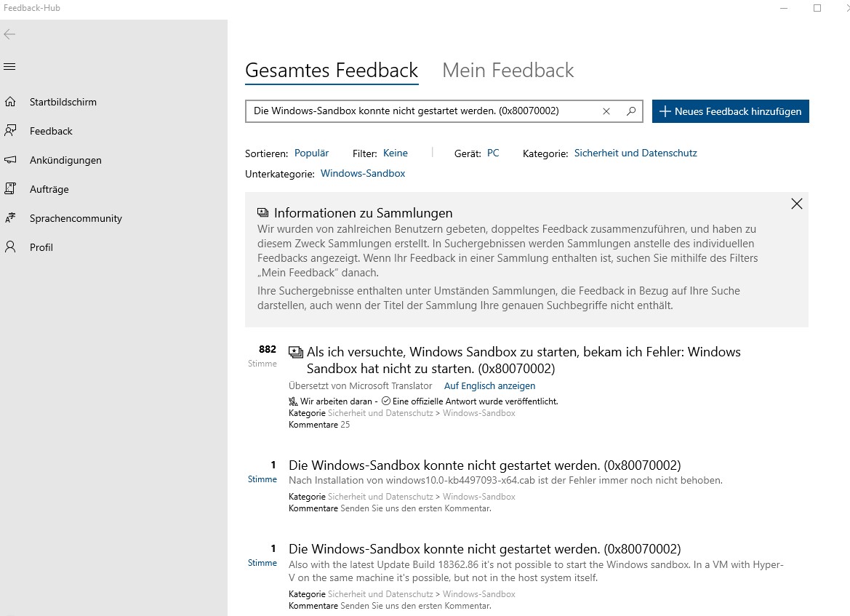
Task: Open Profil in the sidebar
Action: 41,247
